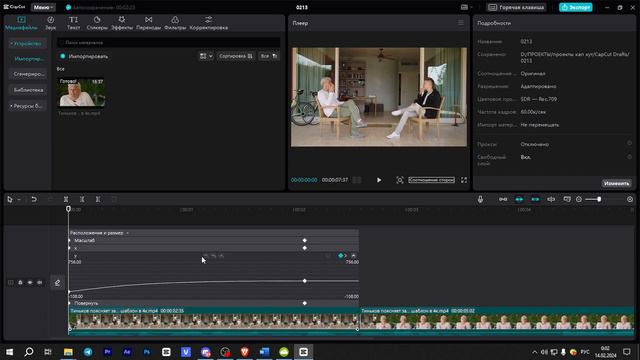This screenshot has height=360, width=640.
Task: Open the Медиафайлы media tab
Action: click(x=21, y=23)
